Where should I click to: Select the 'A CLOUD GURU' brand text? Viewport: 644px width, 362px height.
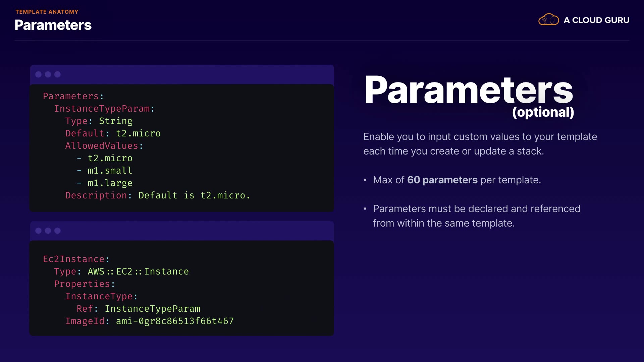[596, 20]
